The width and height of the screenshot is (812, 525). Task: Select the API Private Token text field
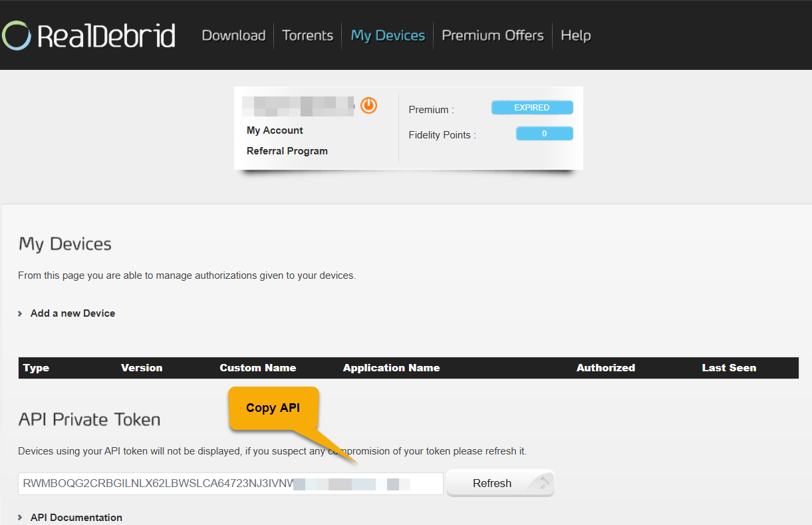230,483
